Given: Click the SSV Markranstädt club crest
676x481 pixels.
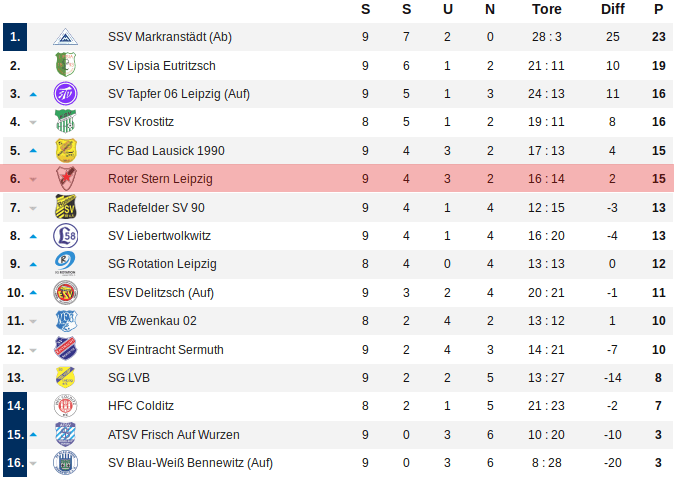Looking at the screenshot, I should point(66,37).
